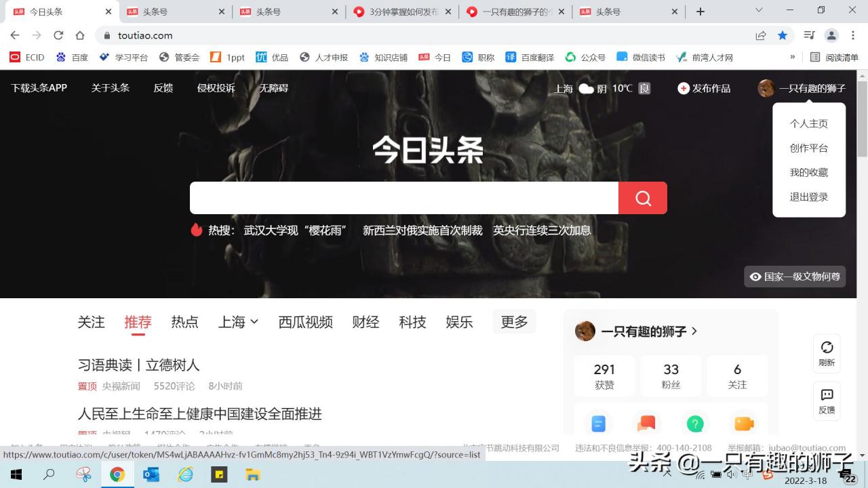Open a new browser tab
This screenshot has width=868, height=488.
[x=701, y=12]
